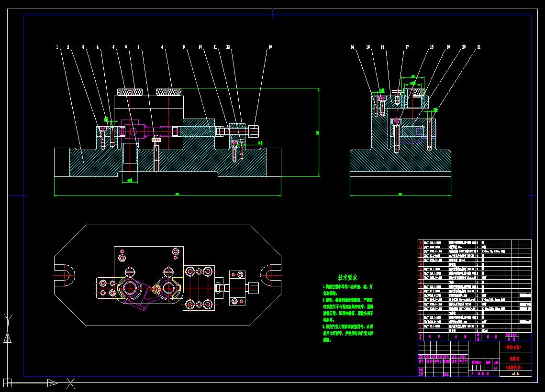Click side view balloon 15
Image resolution: width=545 pixels, height=392 pixels.
click(368, 47)
